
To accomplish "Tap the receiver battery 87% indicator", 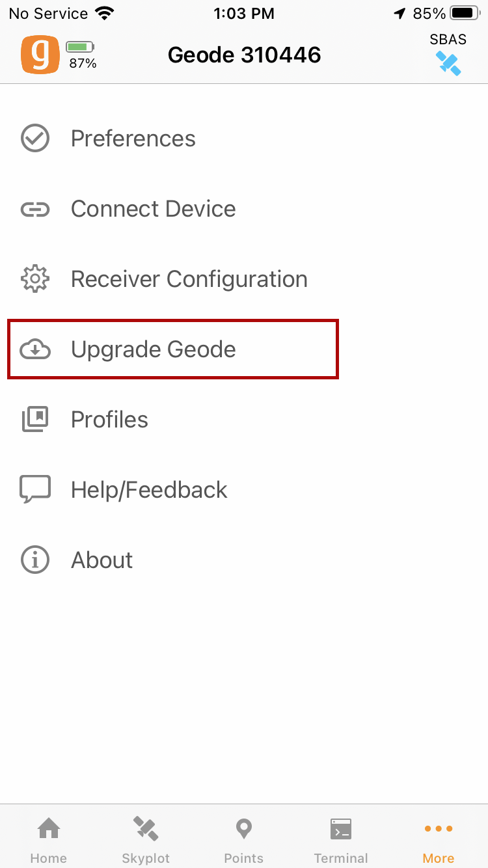I will [x=82, y=55].
